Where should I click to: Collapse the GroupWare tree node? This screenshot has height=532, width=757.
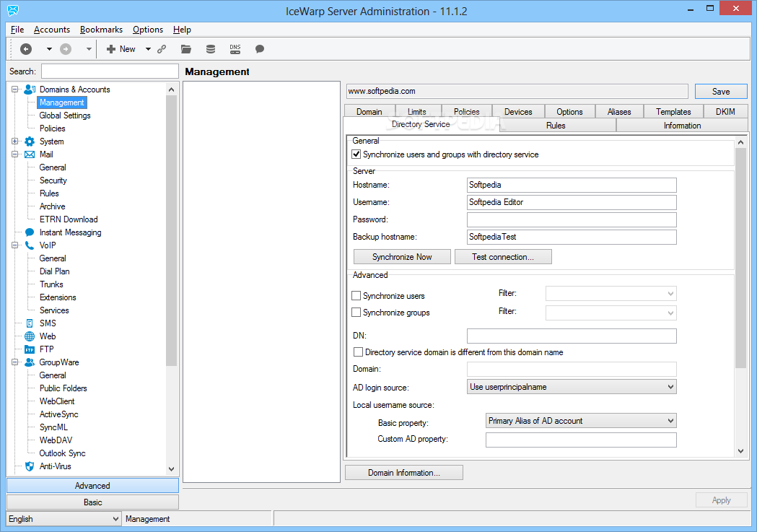pyautogui.click(x=15, y=362)
